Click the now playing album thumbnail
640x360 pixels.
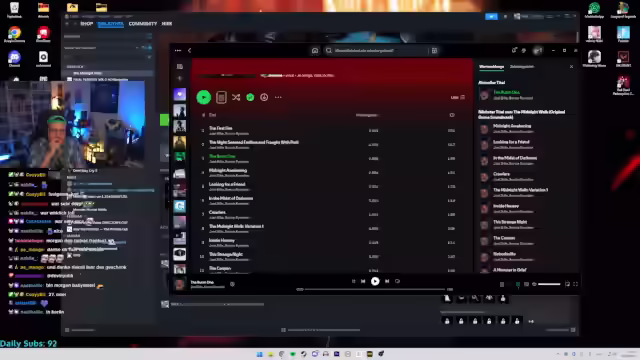tap(180, 284)
